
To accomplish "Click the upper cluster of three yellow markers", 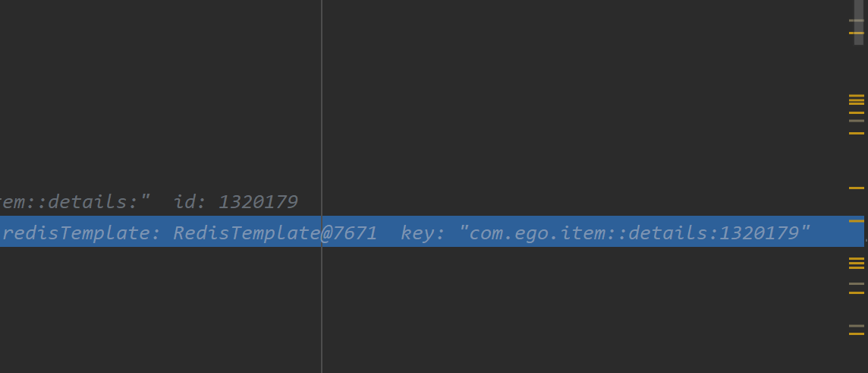I will [x=857, y=100].
